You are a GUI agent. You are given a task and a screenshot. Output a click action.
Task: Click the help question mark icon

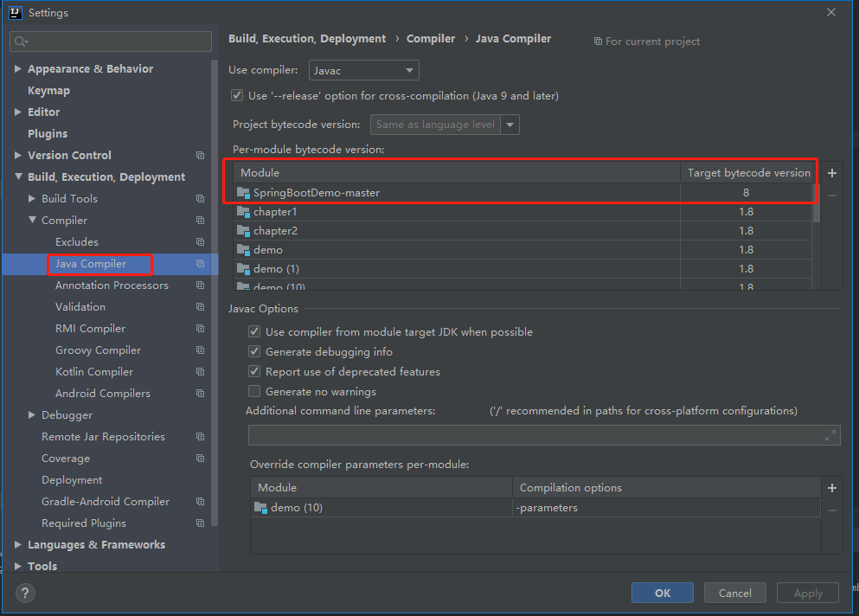pos(26,594)
